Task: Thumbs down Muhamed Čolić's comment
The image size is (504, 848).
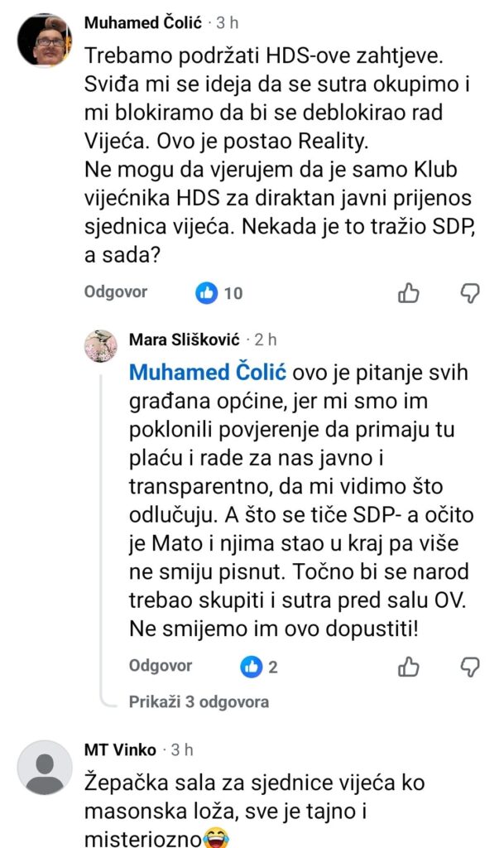Action: click(x=471, y=292)
